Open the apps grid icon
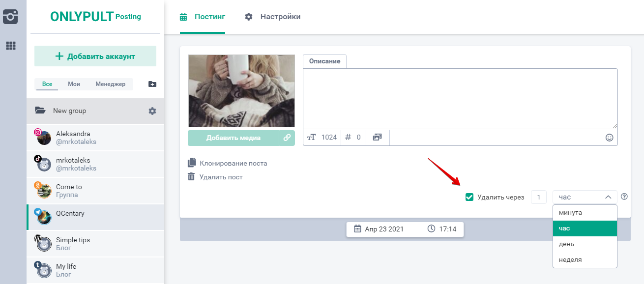Viewport: 644px width, 284px height. click(x=10, y=46)
